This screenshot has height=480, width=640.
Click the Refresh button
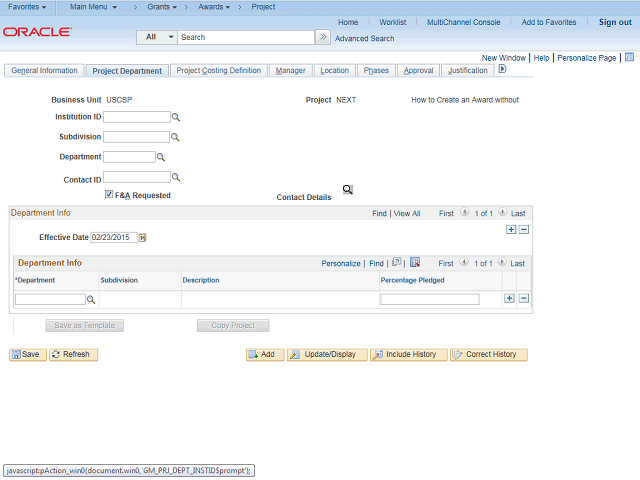73,354
